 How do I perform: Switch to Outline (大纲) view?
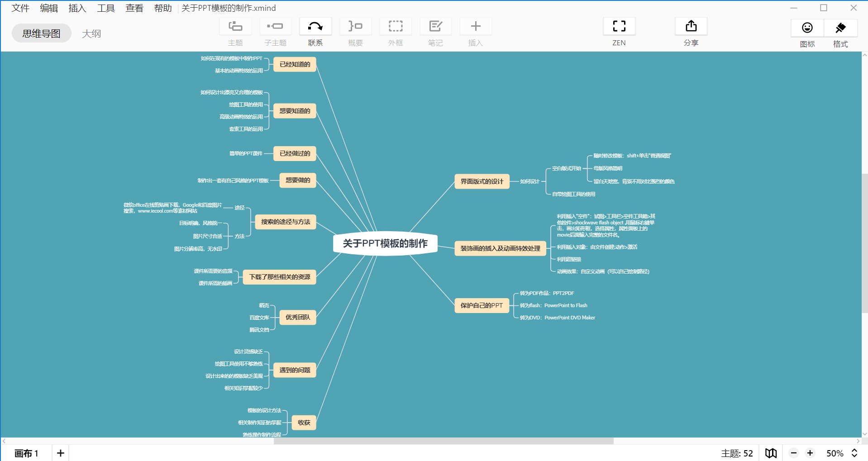(91, 33)
